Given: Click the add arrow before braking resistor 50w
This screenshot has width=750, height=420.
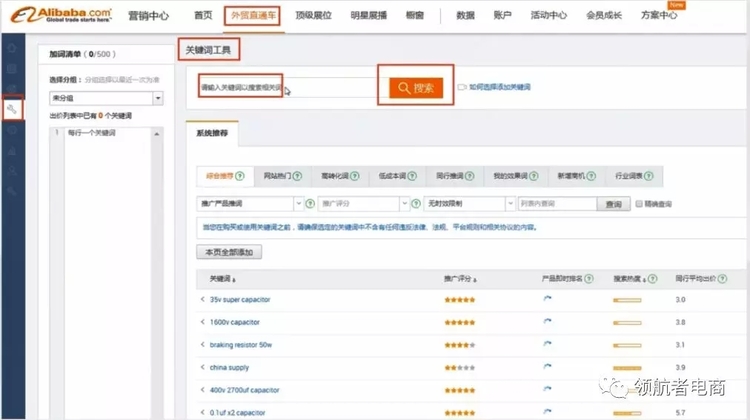Looking at the screenshot, I should pyautogui.click(x=203, y=345).
